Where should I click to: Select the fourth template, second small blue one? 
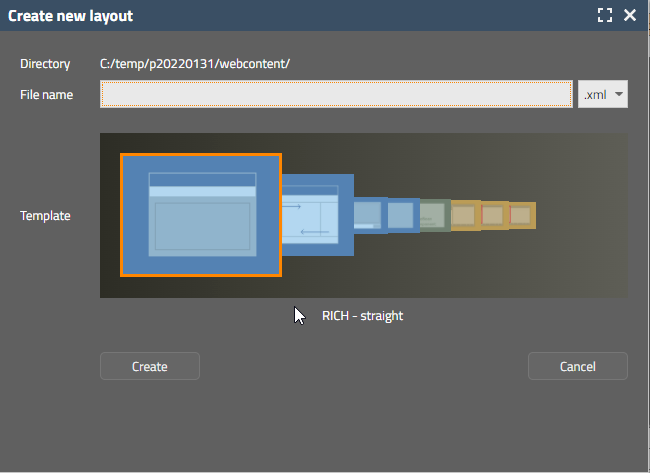(x=402, y=215)
